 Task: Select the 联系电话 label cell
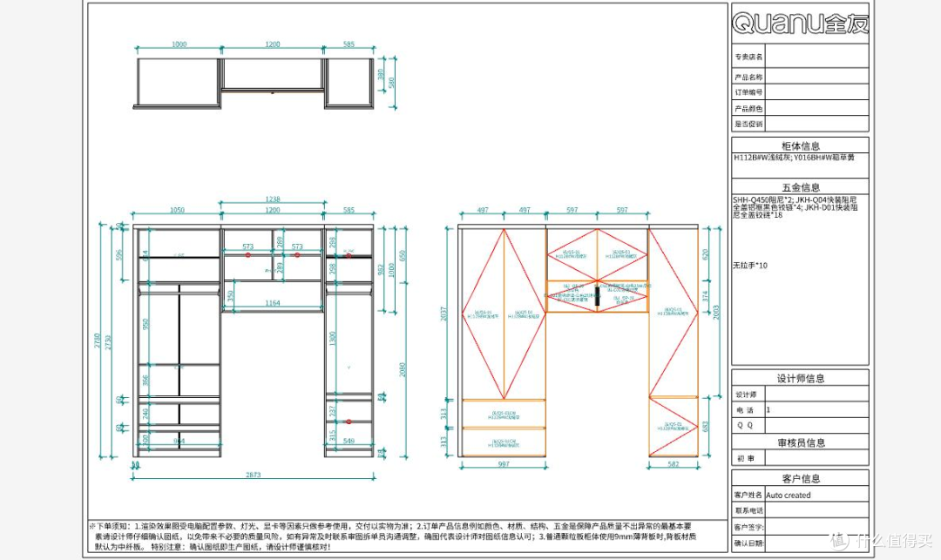pos(748,510)
